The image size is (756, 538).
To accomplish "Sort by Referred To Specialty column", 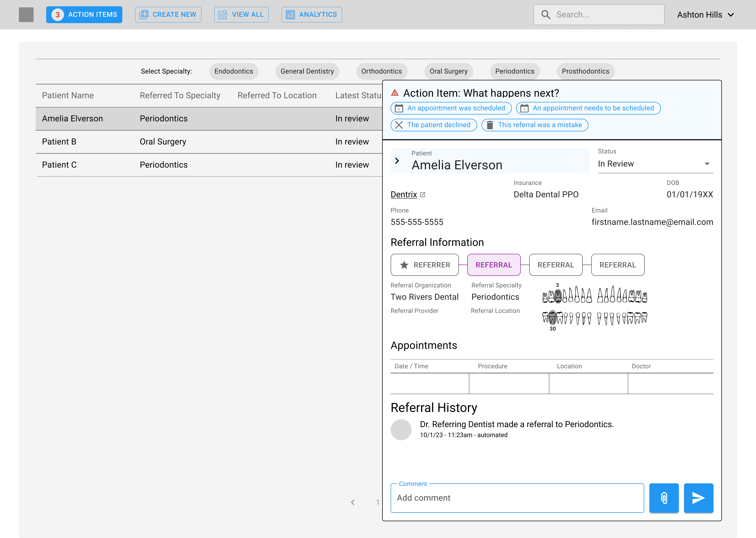I will click(x=180, y=95).
